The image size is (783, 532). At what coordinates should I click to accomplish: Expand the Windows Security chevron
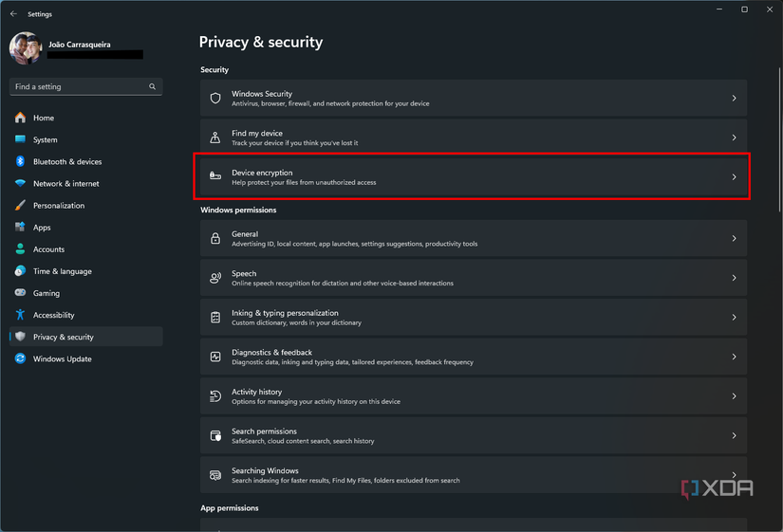(x=734, y=99)
